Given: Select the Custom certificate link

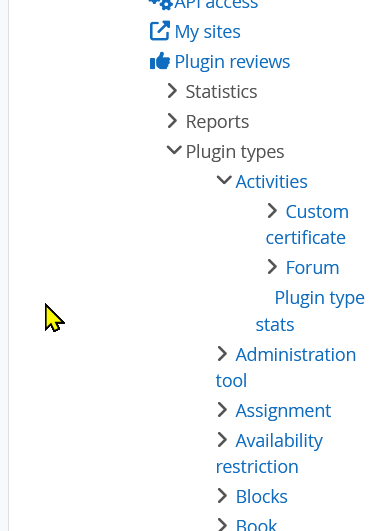Looking at the screenshot, I should click(307, 225).
